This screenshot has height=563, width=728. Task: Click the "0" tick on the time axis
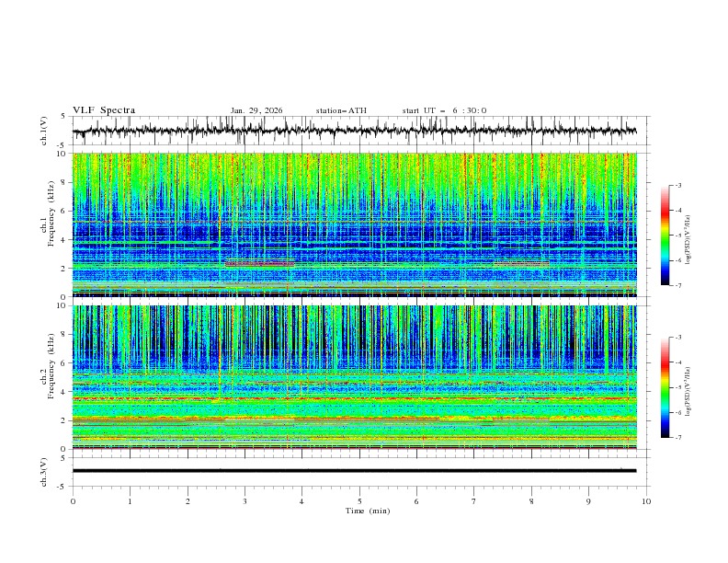coord(73,501)
